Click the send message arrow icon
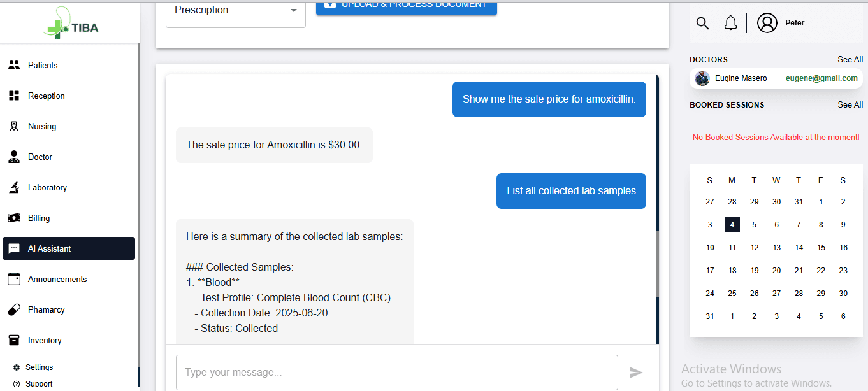Screen dimensions: 868x391 click(x=635, y=373)
